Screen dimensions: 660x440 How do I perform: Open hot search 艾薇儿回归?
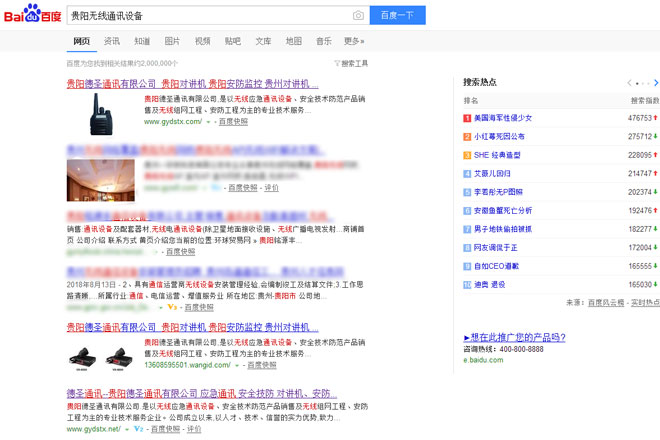(x=492, y=173)
